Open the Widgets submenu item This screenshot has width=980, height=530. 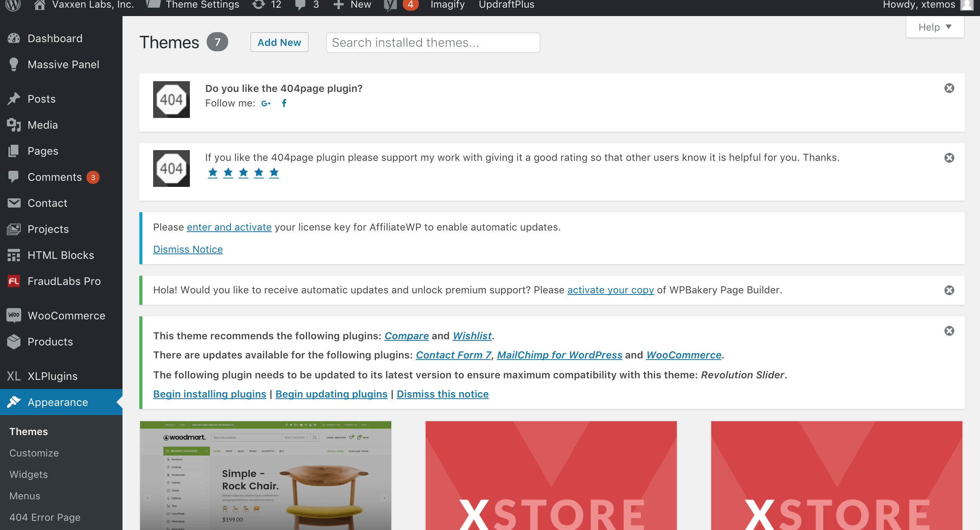[29, 474]
